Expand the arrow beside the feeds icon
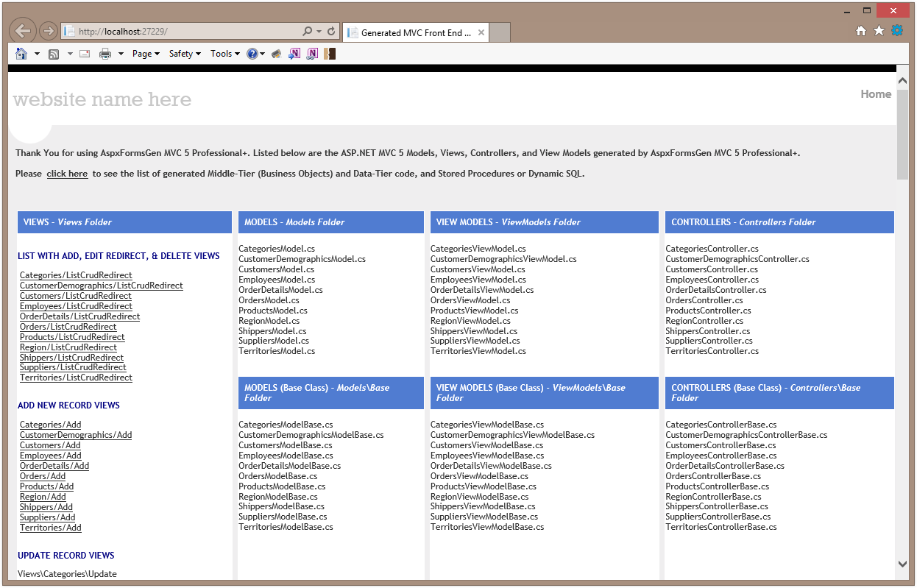This screenshot has height=588, width=917. 70,54
